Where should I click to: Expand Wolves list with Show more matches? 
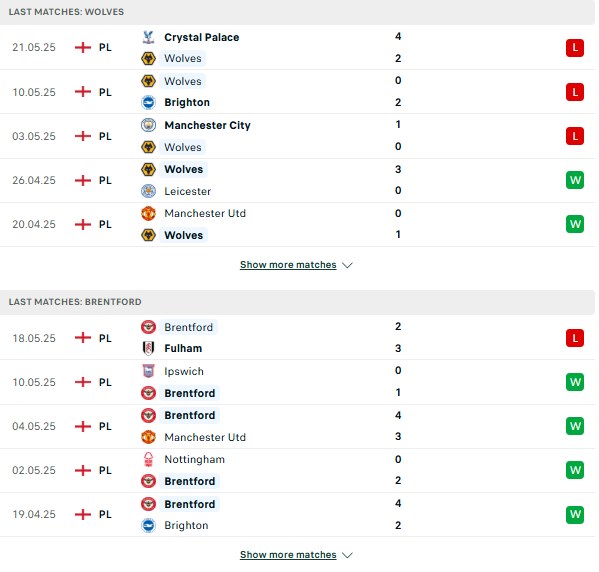pos(288,265)
